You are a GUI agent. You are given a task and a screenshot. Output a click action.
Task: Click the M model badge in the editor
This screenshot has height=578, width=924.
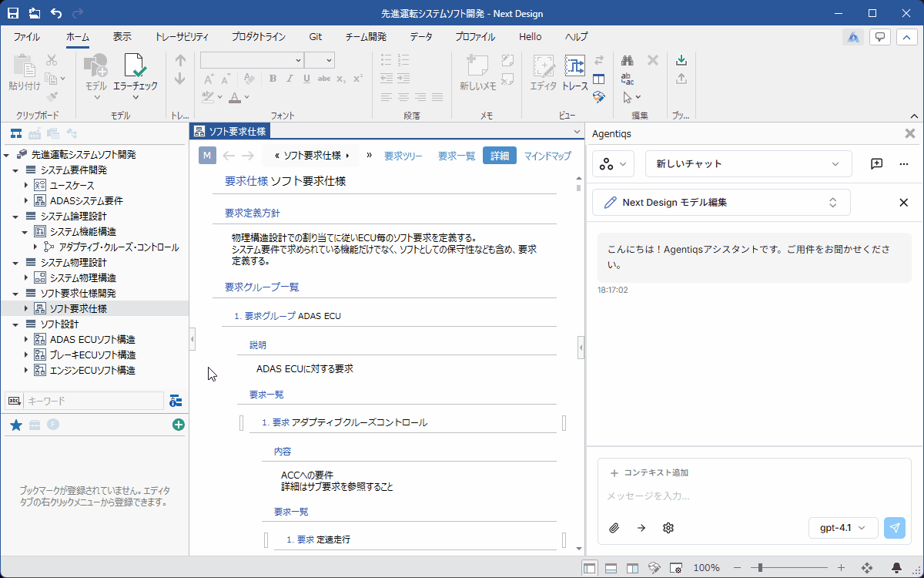click(207, 156)
